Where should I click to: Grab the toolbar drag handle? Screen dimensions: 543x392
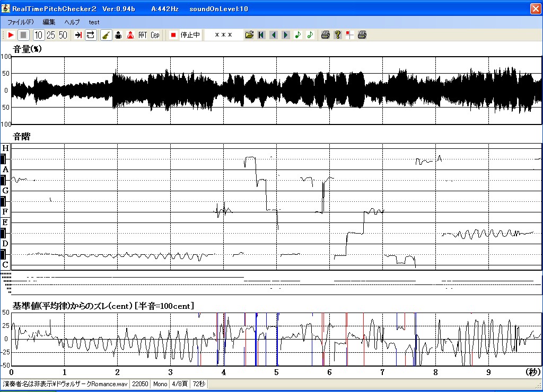3,35
